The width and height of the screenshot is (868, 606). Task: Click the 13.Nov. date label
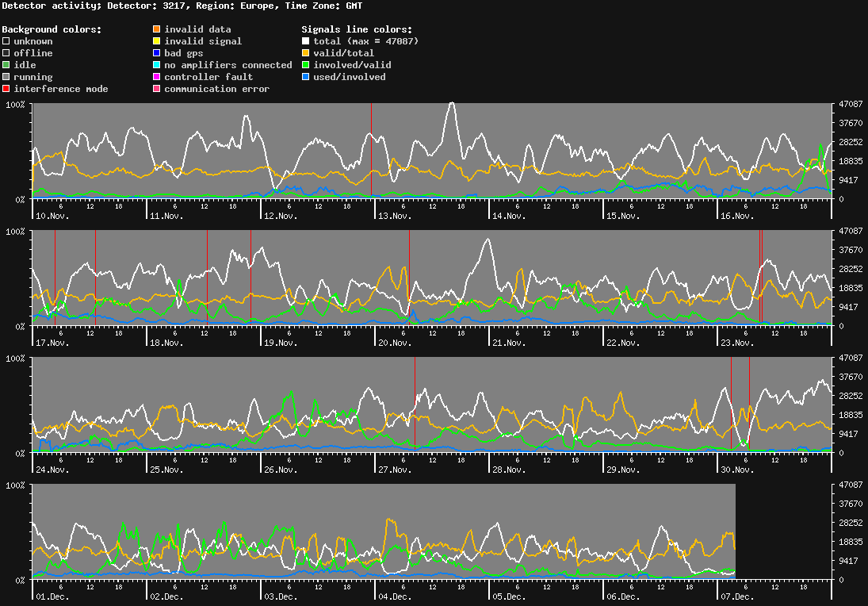pos(394,216)
